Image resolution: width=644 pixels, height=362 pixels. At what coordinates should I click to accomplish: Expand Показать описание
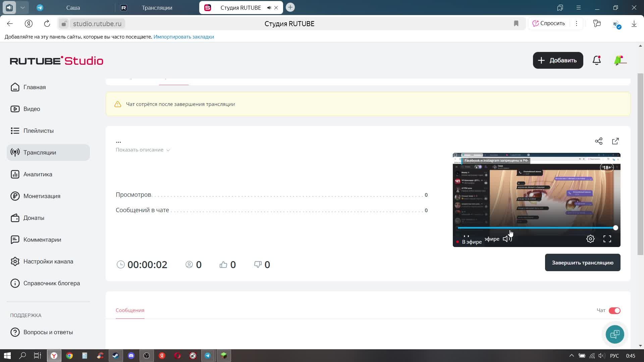click(x=143, y=150)
